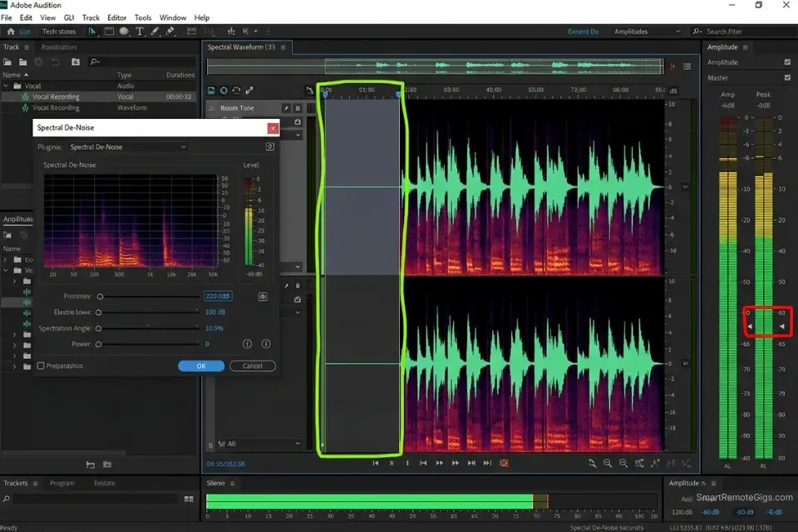Open the Track panel hamburger menu
The width and height of the screenshot is (798, 532).
point(27,47)
